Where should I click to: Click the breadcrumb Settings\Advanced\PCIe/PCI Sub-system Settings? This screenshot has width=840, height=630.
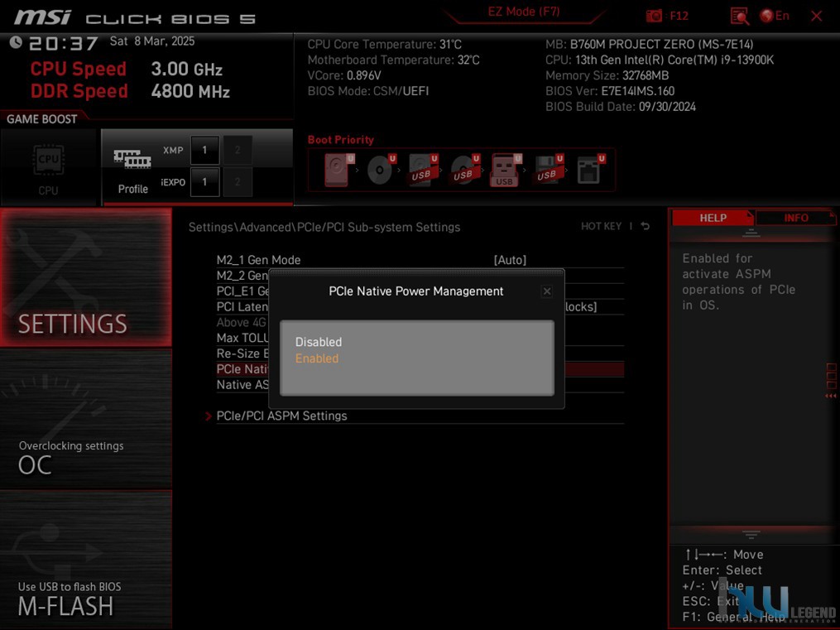324,227
